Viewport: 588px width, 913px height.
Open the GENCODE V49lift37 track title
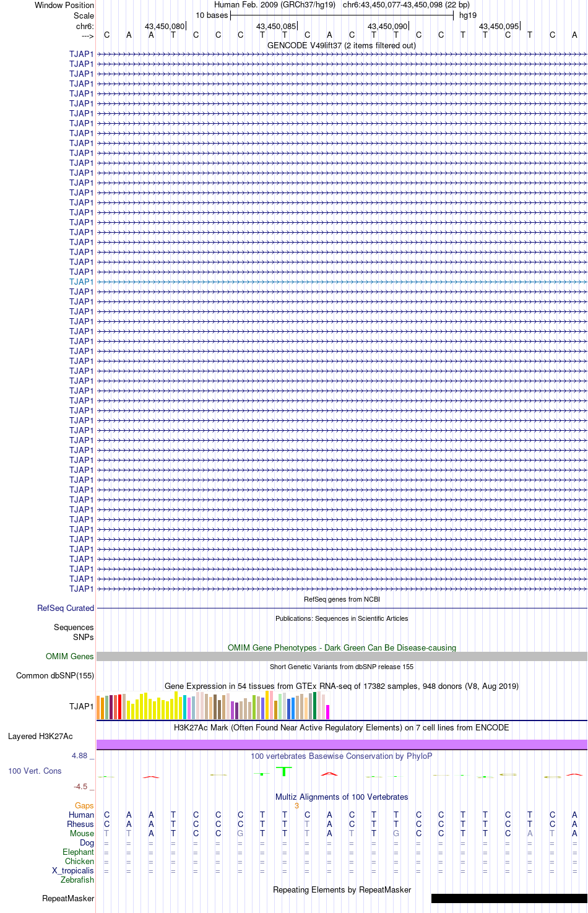coord(342,45)
